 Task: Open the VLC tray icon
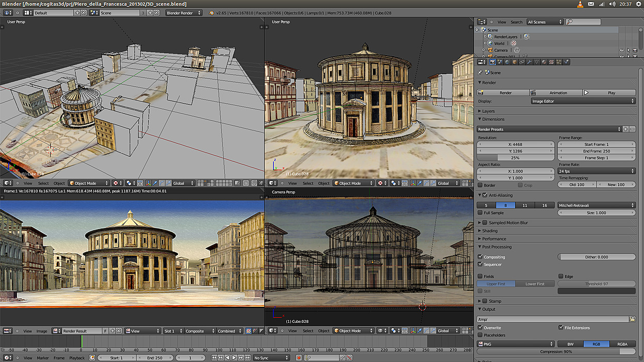[x=580, y=4]
